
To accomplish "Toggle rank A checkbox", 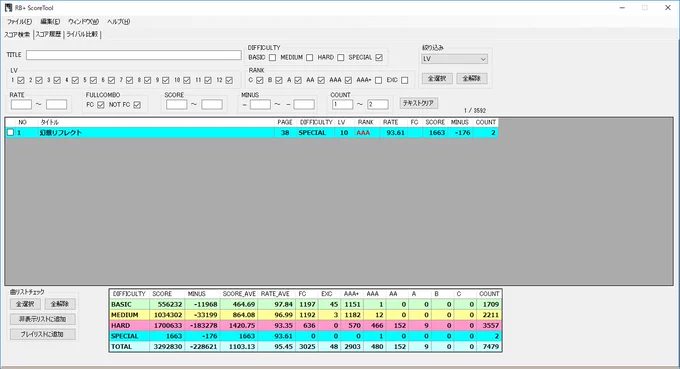I will pyautogui.click(x=298, y=80).
